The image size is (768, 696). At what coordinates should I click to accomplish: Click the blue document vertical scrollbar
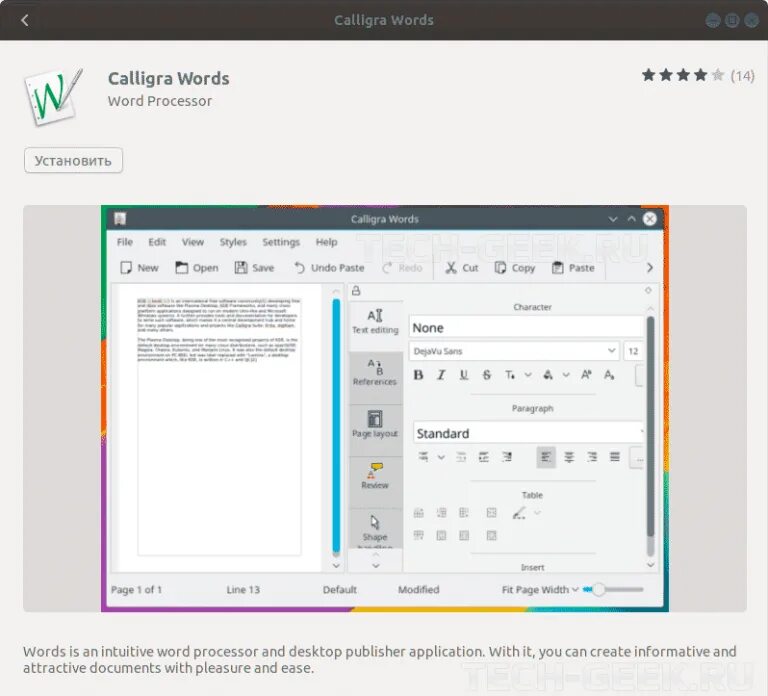click(336, 425)
